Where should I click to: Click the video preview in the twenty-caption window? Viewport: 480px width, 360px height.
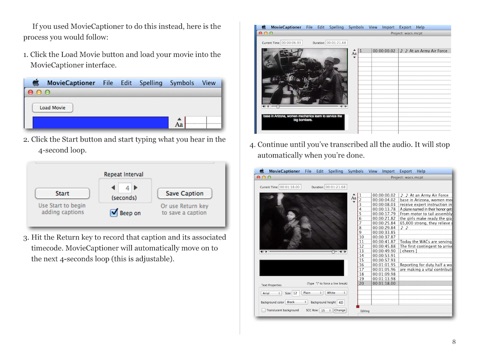coord(303,221)
